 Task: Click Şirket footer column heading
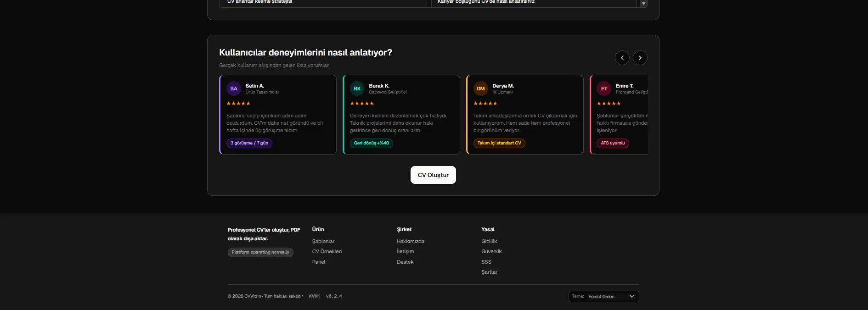pos(404,229)
